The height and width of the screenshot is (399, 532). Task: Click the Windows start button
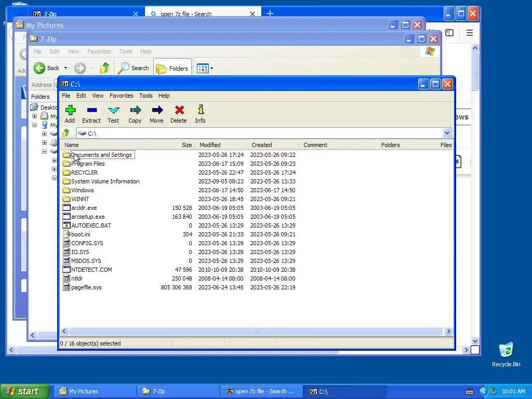[24, 391]
